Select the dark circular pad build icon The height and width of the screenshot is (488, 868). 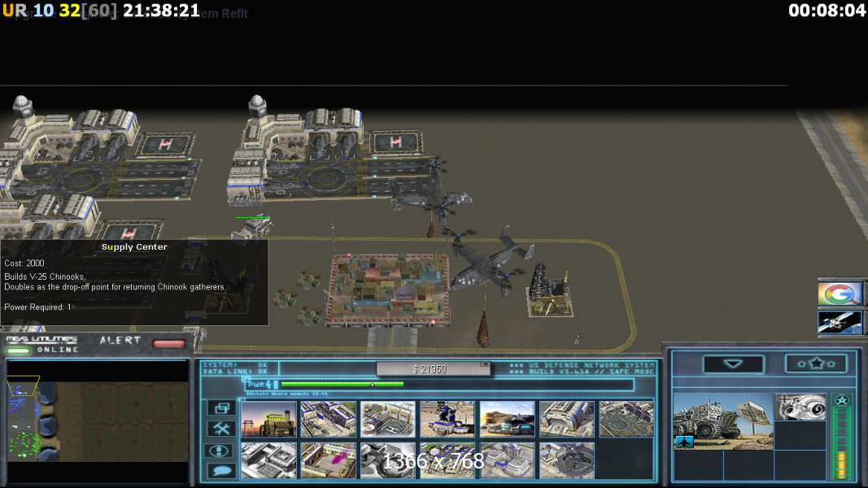point(626,419)
